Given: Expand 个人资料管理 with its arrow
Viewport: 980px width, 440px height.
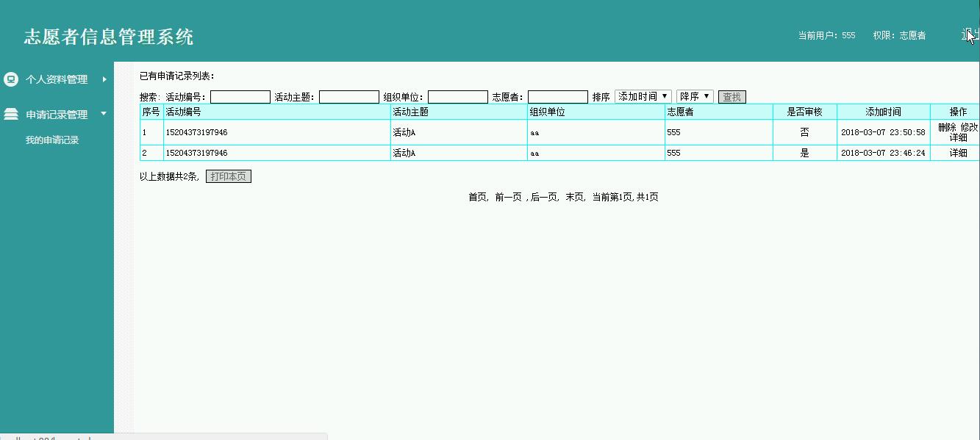Looking at the screenshot, I should pyautogui.click(x=104, y=79).
